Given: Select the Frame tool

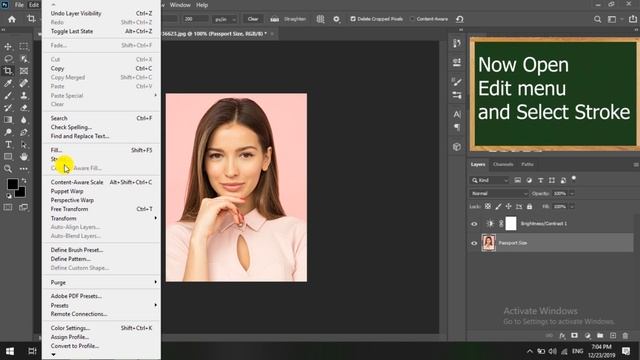Looking at the screenshot, I should click(24, 71).
